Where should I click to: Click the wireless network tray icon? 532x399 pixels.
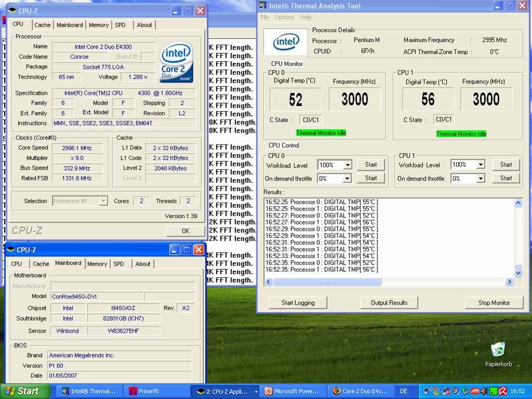428,390
